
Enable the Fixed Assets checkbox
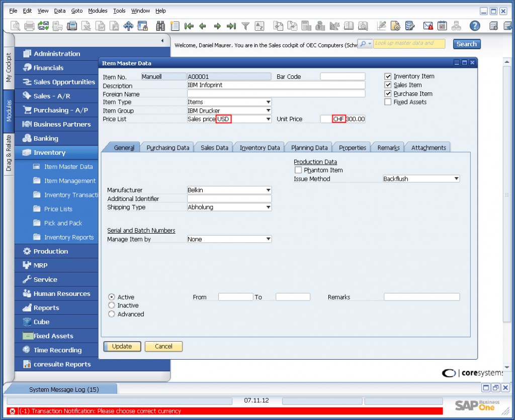click(x=388, y=102)
